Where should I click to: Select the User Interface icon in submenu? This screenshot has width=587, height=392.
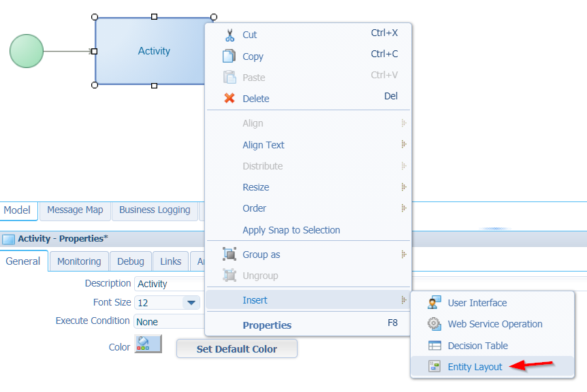[x=434, y=302]
